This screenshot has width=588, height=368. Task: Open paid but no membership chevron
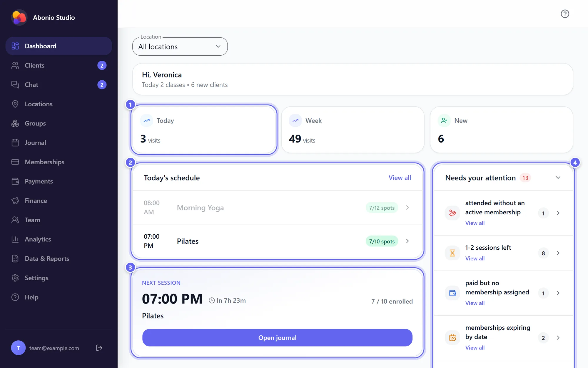tap(558, 293)
